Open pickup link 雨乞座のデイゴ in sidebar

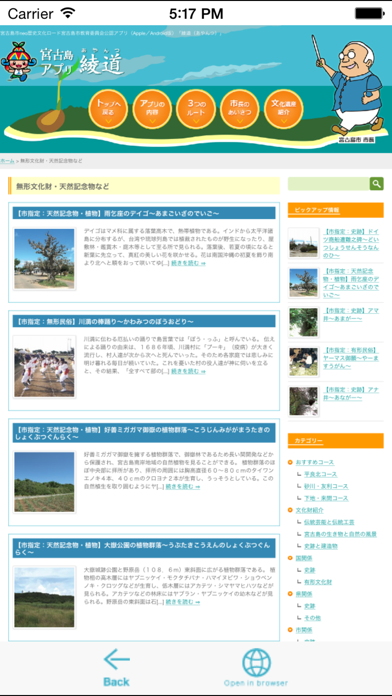click(x=351, y=283)
